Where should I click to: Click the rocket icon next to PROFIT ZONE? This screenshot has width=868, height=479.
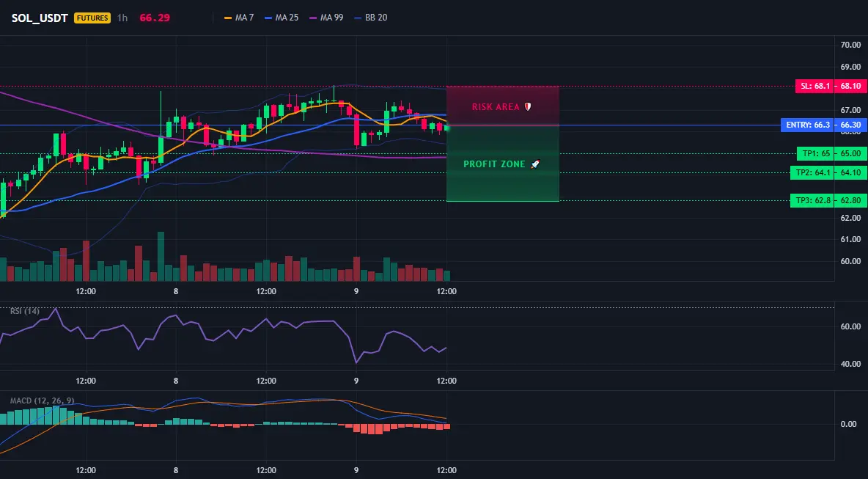point(534,164)
